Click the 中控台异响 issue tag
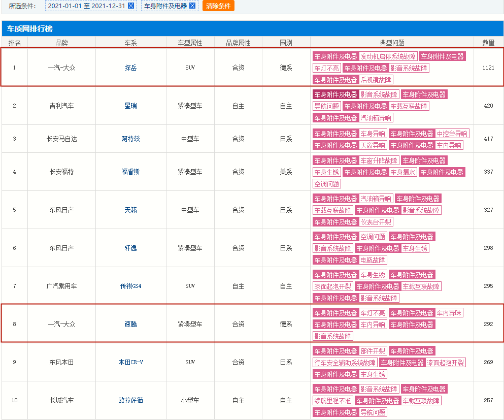 452,134
